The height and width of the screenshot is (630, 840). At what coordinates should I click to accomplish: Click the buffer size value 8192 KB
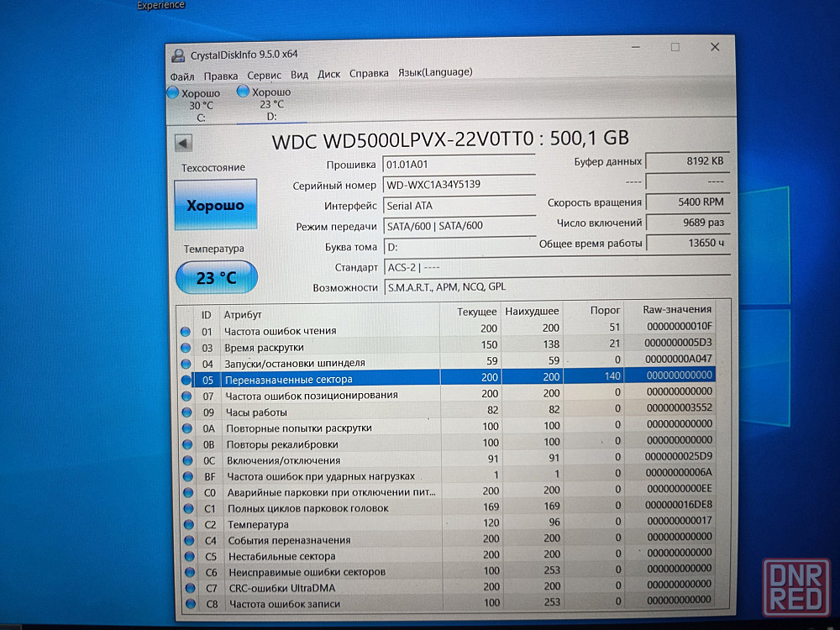click(x=687, y=161)
